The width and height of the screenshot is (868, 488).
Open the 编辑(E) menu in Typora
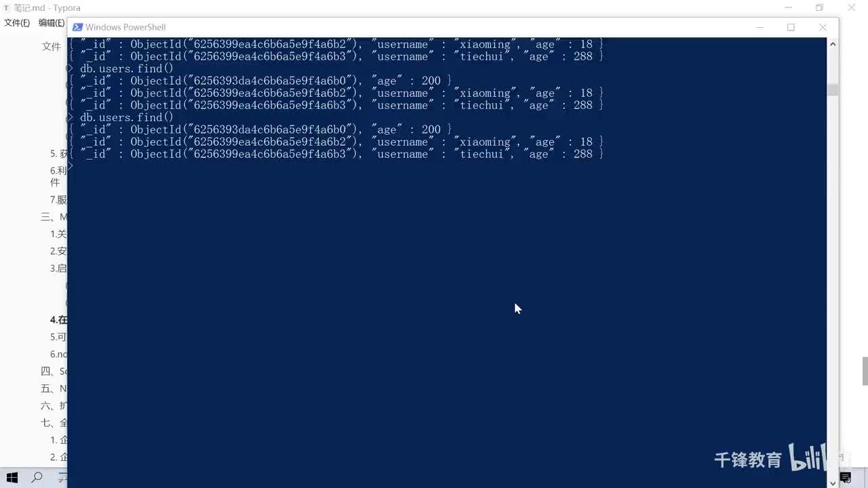click(52, 23)
